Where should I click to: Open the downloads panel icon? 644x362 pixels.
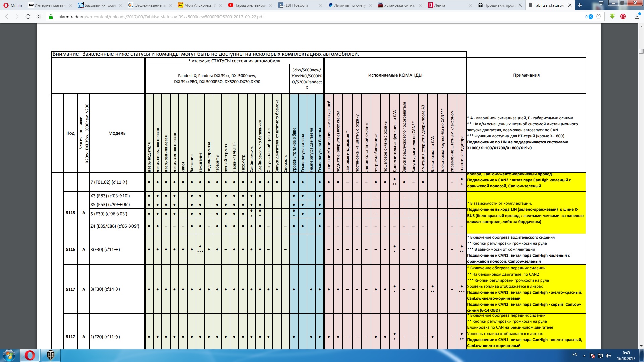[x=637, y=16]
